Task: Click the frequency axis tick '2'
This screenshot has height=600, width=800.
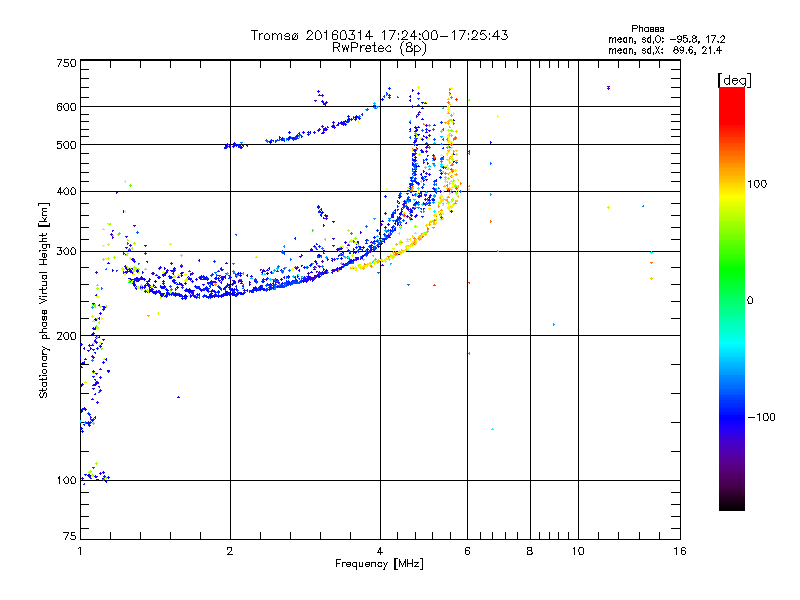Action: (230, 551)
